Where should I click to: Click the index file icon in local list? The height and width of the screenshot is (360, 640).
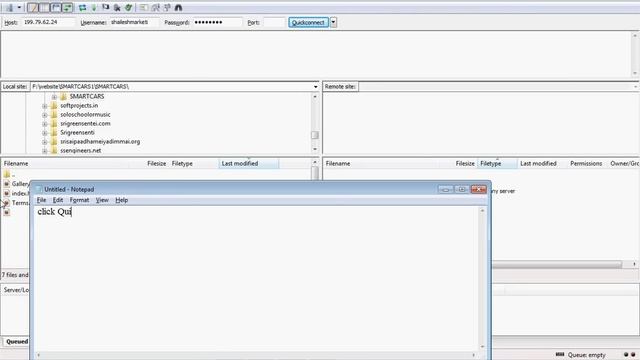pos(7,193)
